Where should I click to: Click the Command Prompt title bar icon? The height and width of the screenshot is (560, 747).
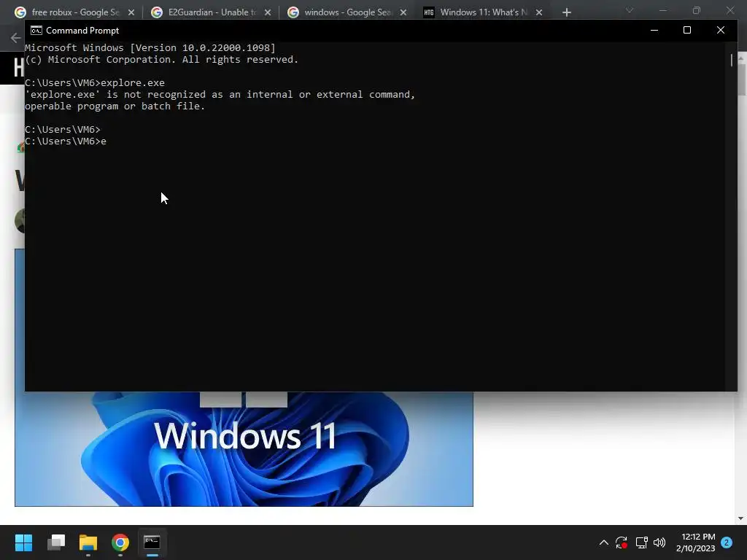pos(36,31)
